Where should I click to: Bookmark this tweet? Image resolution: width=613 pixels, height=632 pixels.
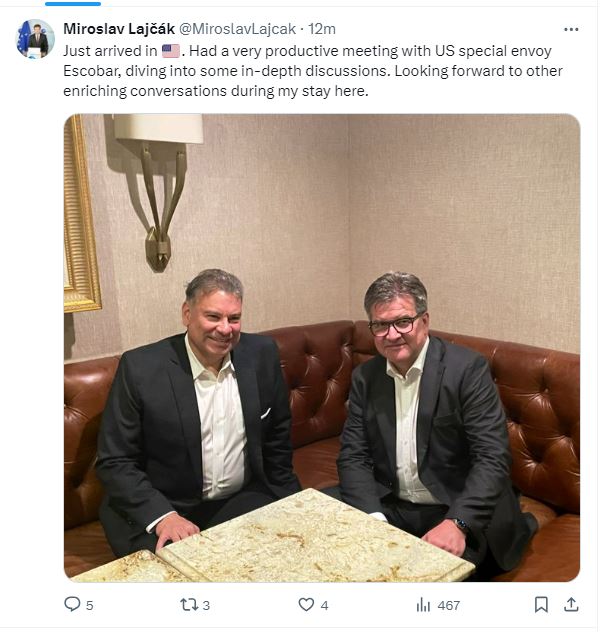tap(541, 605)
